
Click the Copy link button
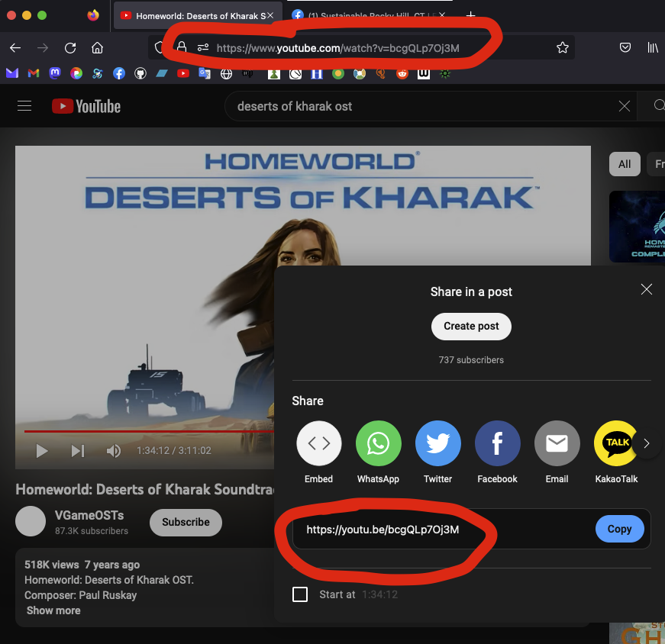pyautogui.click(x=620, y=529)
